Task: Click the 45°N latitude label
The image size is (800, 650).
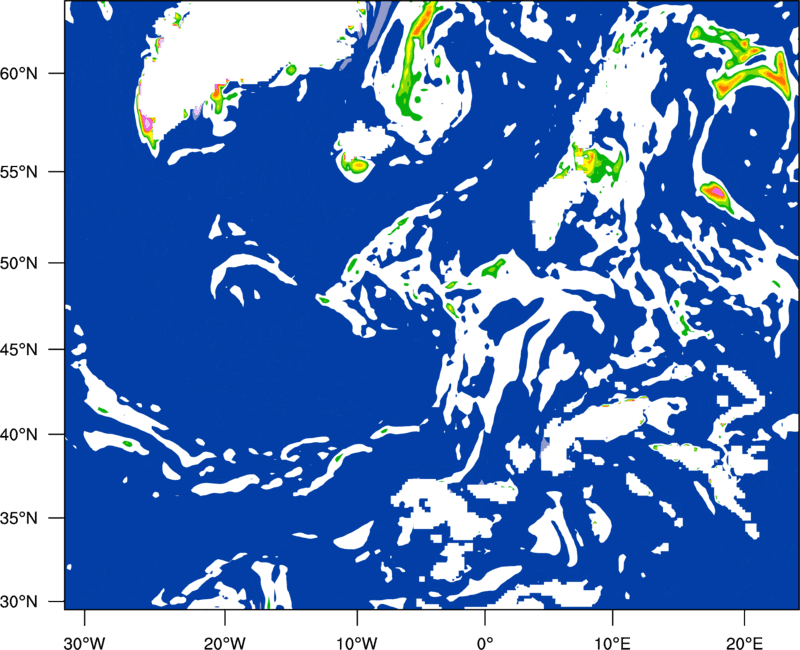Action: click(x=19, y=349)
